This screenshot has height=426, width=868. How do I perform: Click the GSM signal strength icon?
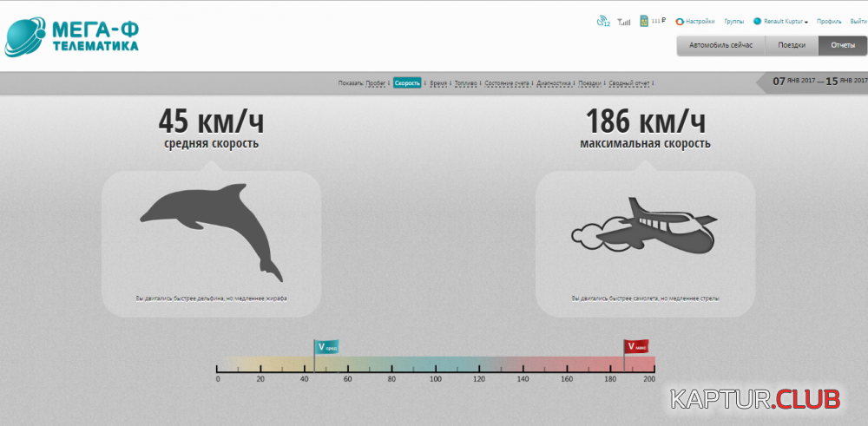[x=624, y=23]
